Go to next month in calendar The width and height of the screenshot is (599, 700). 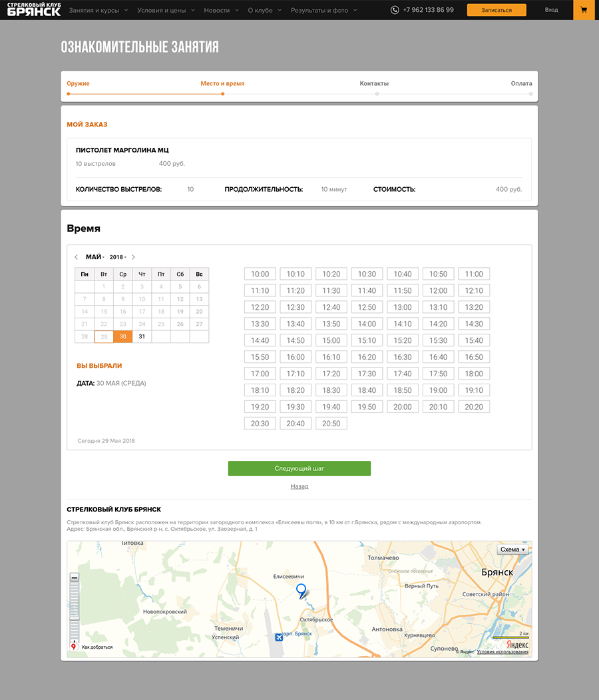pos(133,257)
